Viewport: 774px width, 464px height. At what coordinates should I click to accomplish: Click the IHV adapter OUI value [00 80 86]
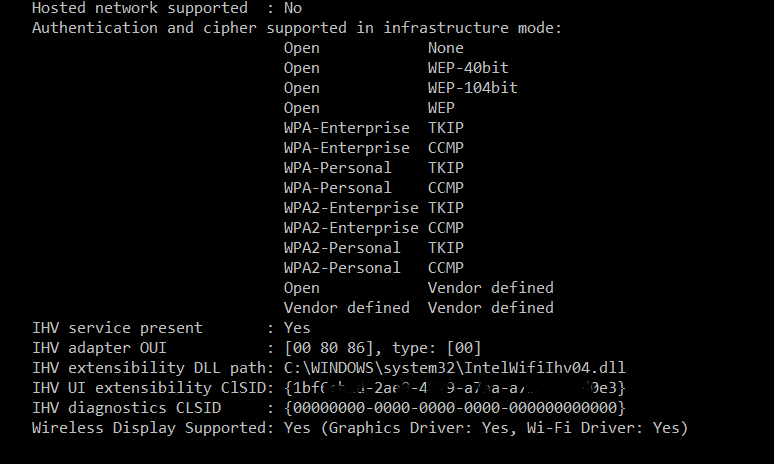(x=329, y=348)
